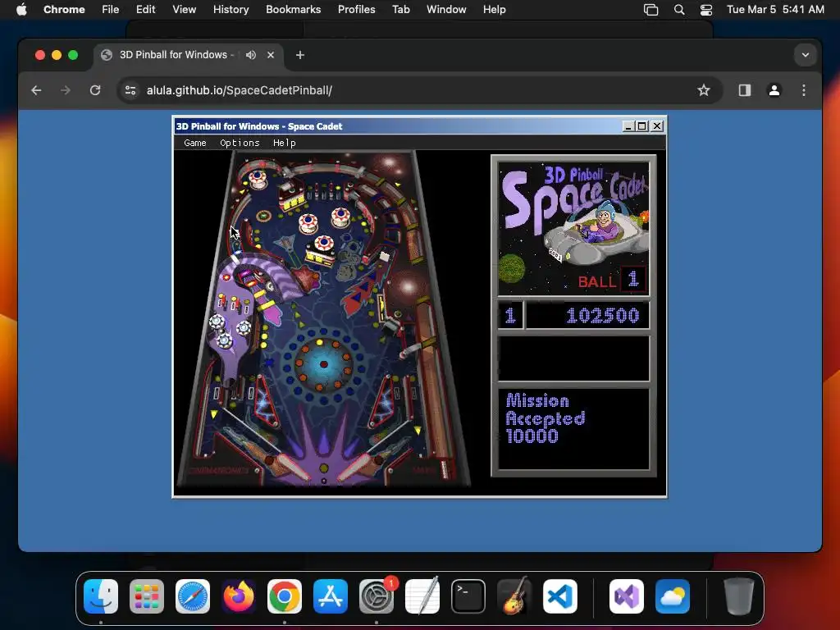Screen dimensions: 840x630
Task: Open the pinball window's Help menu
Action: 285,143
